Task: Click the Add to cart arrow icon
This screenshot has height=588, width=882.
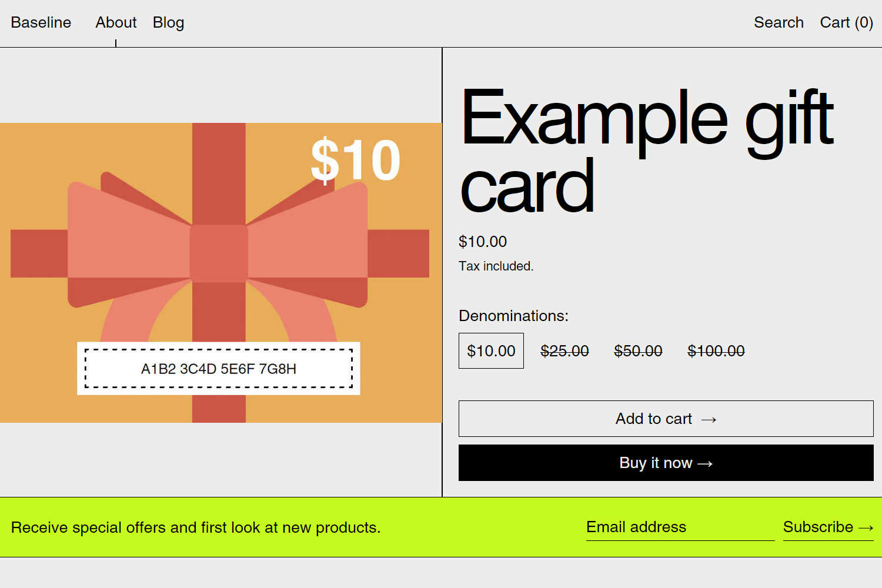Action: [x=709, y=419]
